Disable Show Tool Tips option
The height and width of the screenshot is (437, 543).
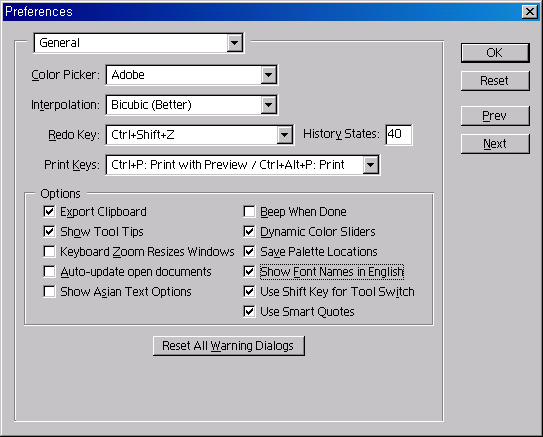[49, 231]
